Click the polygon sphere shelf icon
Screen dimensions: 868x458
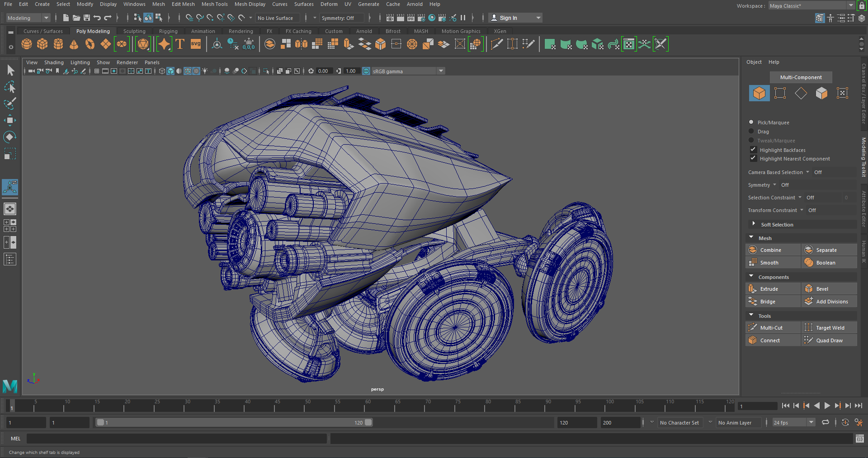[x=27, y=44]
